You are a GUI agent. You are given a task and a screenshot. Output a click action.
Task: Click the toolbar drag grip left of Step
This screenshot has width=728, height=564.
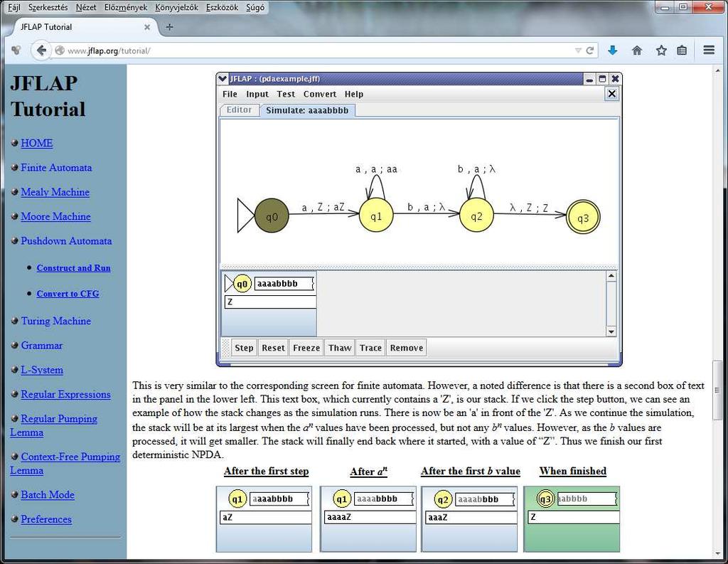coord(226,348)
